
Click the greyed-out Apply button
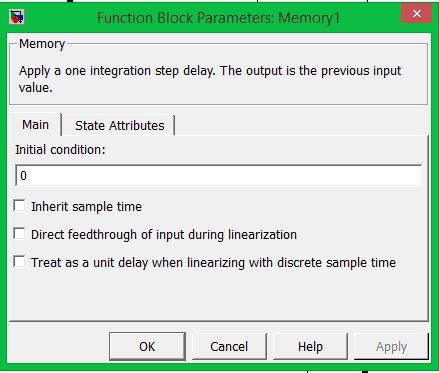pos(391,346)
